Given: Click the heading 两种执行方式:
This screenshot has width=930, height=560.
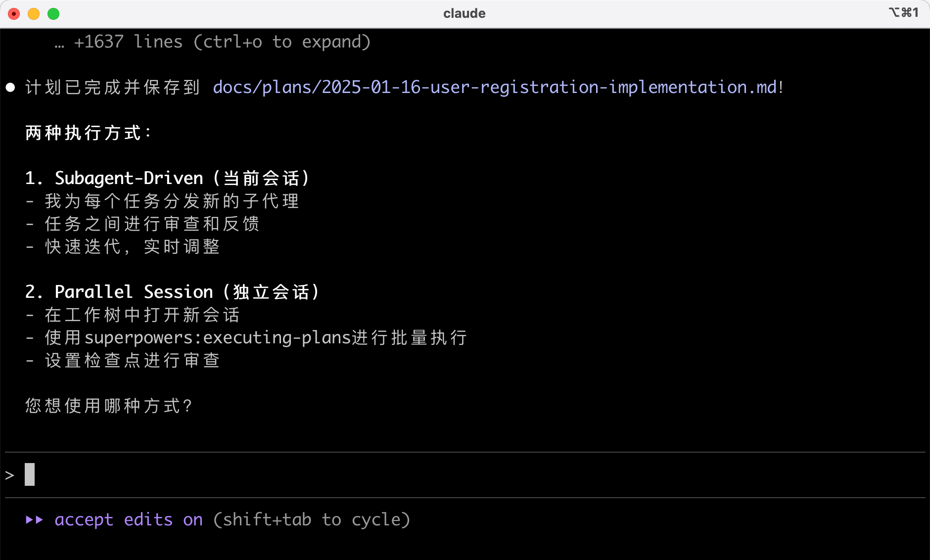Looking at the screenshot, I should tap(88, 133).
